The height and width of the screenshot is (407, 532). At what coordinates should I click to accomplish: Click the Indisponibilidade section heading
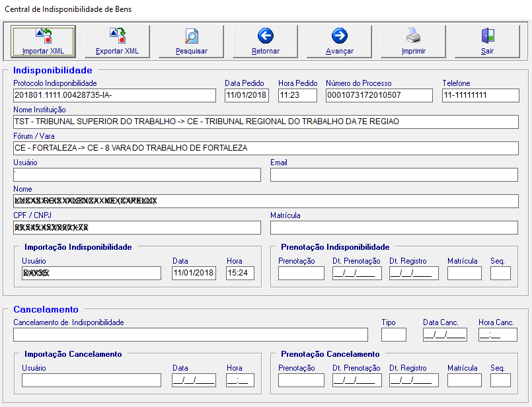(53, 70)
